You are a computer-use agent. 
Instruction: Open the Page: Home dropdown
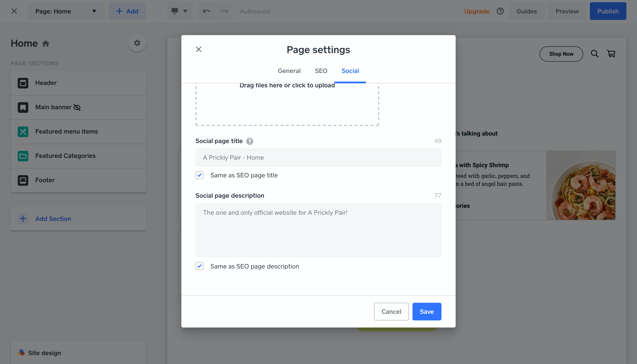pyautogui.click(x=66, y=11)
